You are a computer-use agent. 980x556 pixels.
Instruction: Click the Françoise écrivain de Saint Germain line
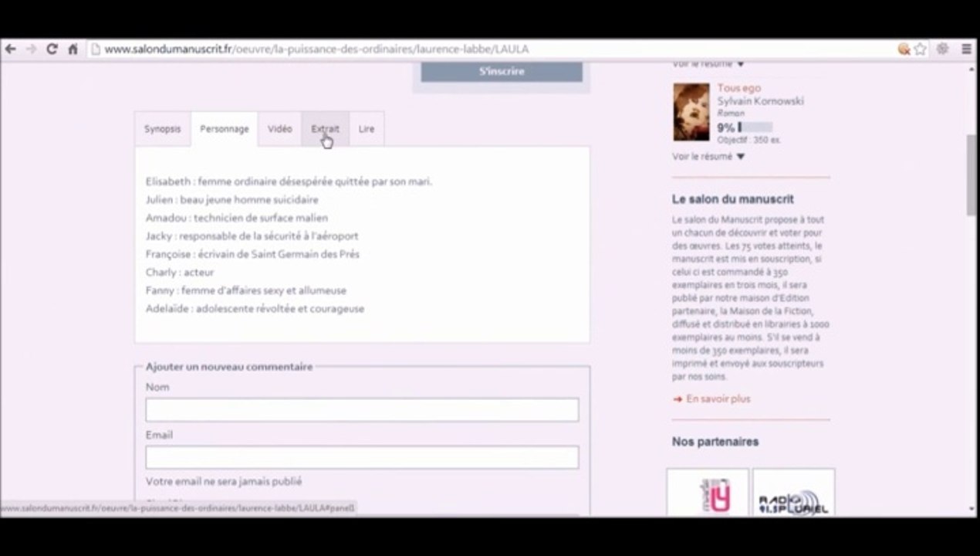[252, 254]
